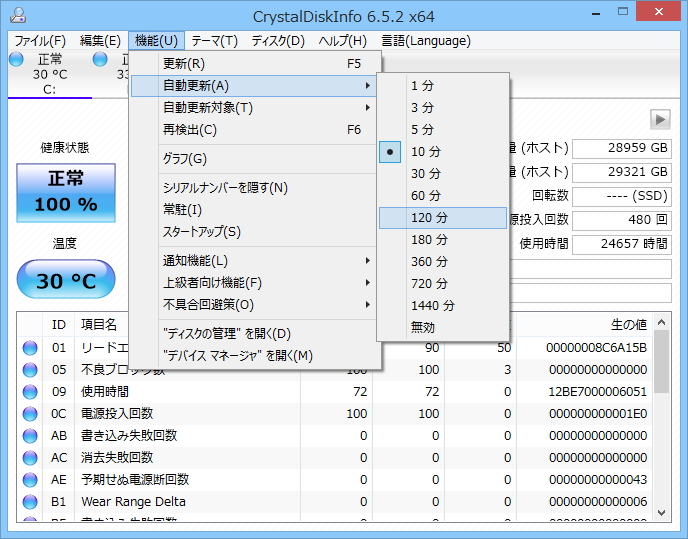Screen dimensions: 688x539
Task: Click the 480 回 power on count field
Action: (622, 219)
